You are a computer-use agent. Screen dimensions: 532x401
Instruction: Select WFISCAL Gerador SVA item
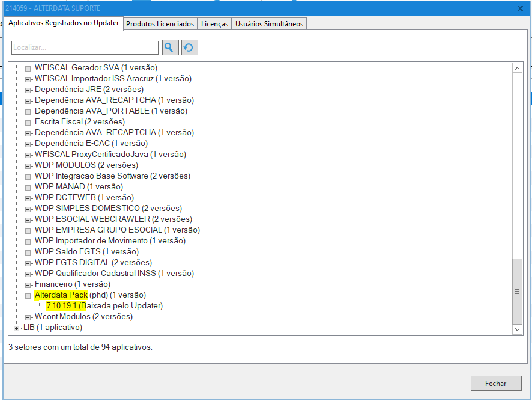point(95,68)
